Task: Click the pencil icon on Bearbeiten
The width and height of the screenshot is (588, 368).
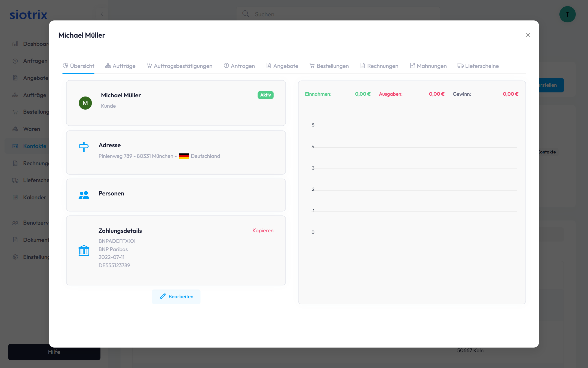Action: coord(163,297)
